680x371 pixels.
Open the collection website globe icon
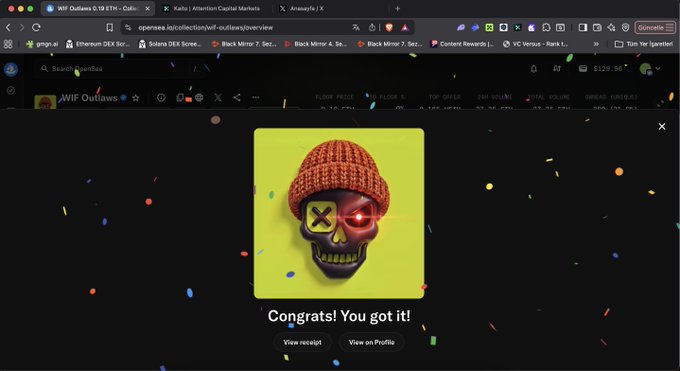click(x=199, y=98)
